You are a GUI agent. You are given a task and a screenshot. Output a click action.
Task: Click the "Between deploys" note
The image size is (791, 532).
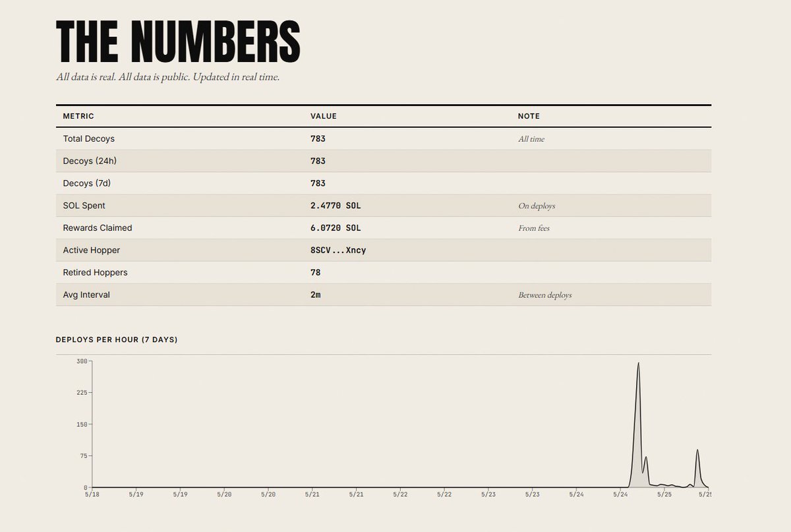(545, 295)
